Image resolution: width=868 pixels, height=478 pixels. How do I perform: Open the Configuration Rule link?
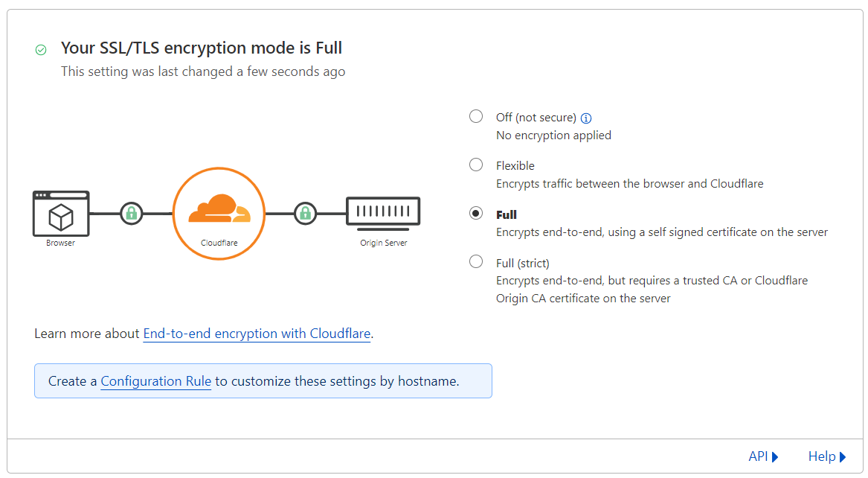(155, 381)
